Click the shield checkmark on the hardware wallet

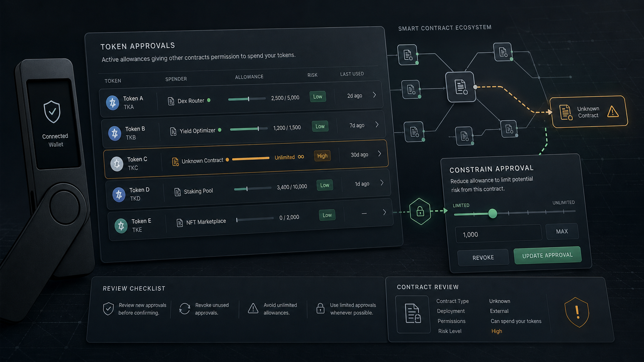52,112
